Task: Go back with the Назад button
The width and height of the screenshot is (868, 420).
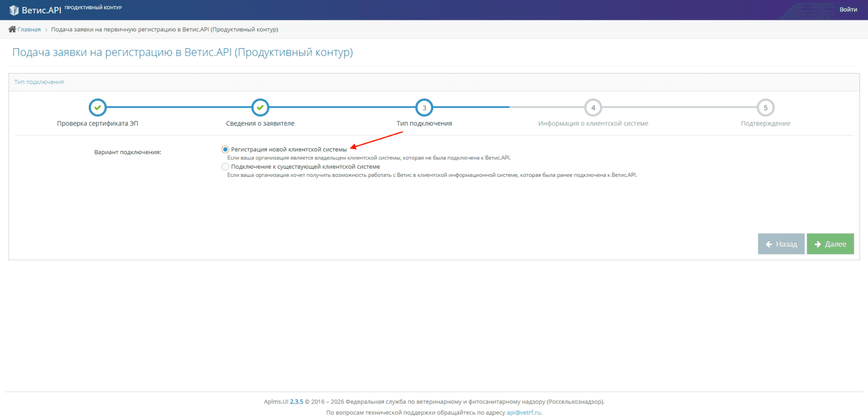Action: point(781,244)
